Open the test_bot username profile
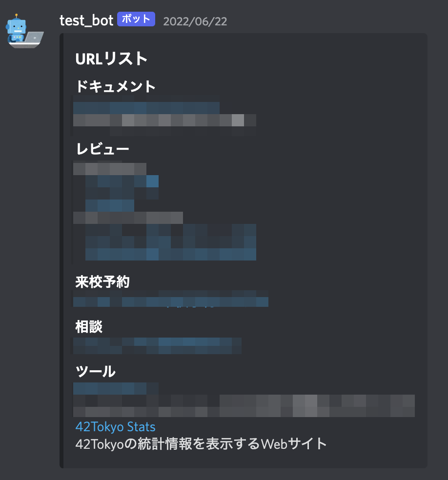This screenshot has width=448, height=480. click(x=86, y=20)
